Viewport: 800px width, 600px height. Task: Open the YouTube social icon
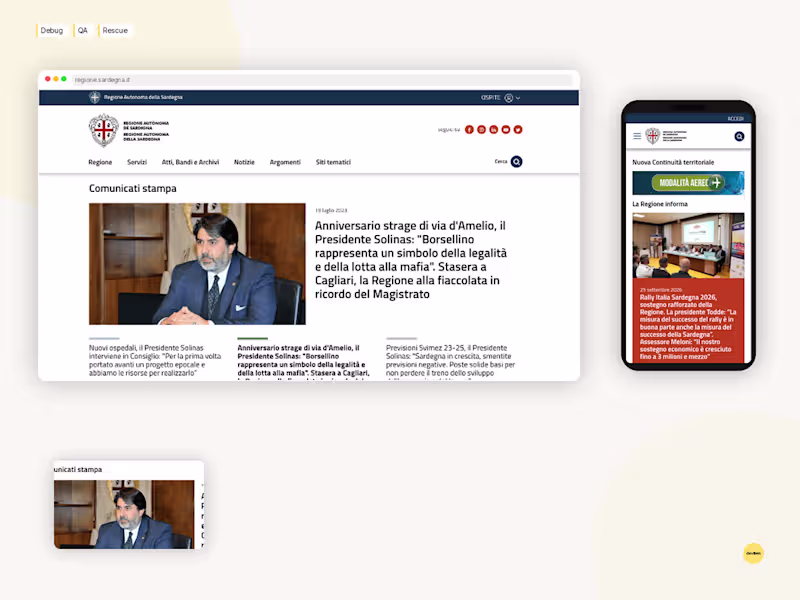coord(506,130)
